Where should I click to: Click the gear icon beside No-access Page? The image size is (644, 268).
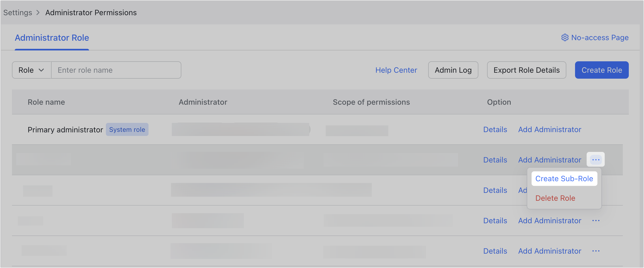click(565, 37)
